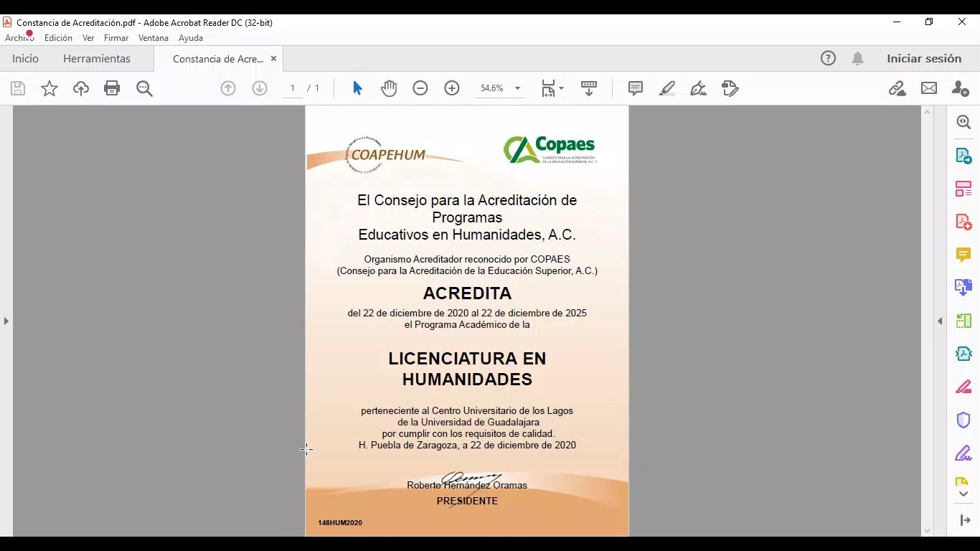Click document code 148HUM2020
The image size is (980, 551).
tap(340, 523)
